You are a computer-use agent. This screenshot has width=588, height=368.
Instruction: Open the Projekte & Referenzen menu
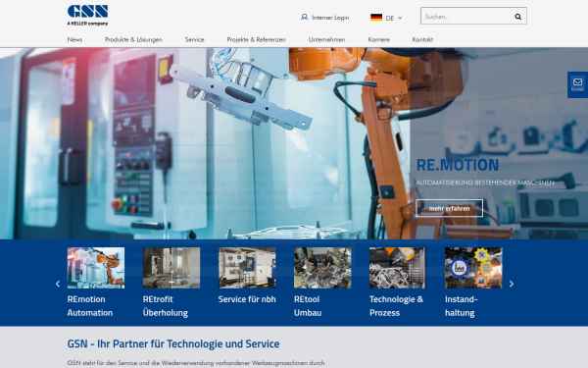(x=256, y=39)
